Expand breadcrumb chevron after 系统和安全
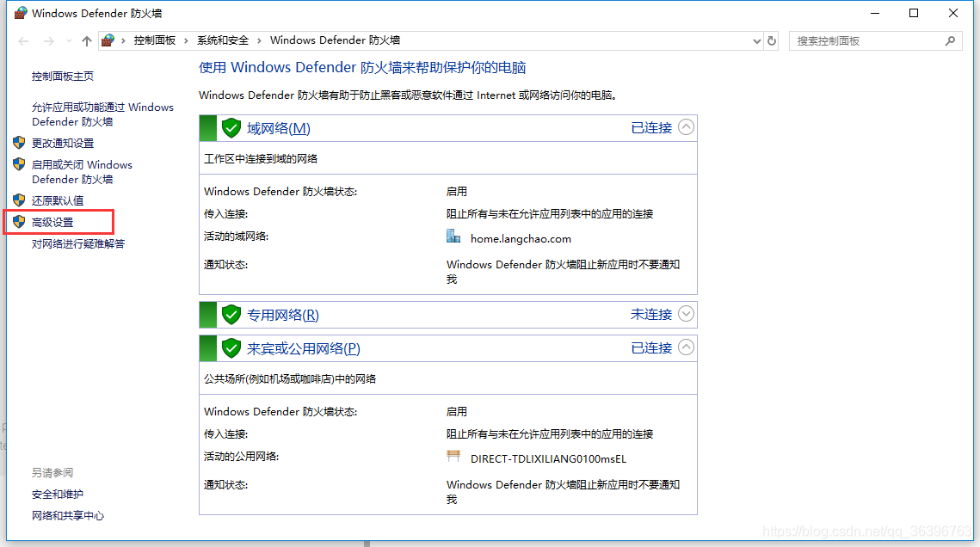 pyautogui.click(x=259, y=40)
